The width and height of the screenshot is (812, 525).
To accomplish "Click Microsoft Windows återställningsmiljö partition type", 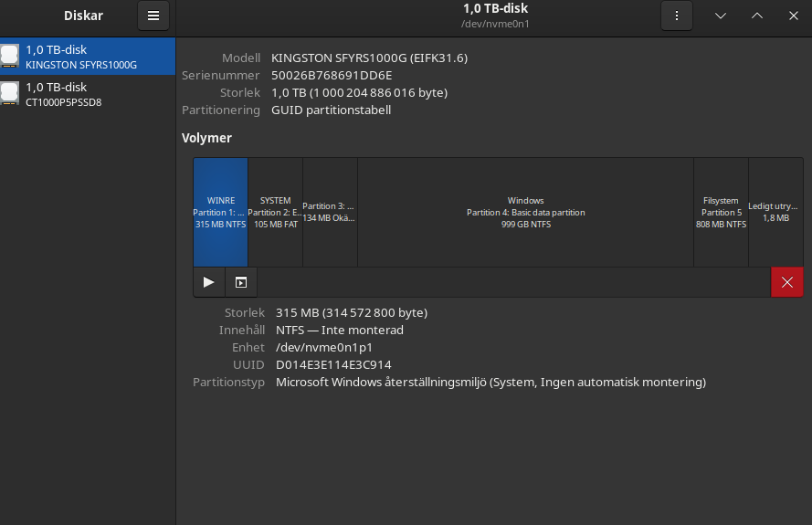I will click(490, 382).
